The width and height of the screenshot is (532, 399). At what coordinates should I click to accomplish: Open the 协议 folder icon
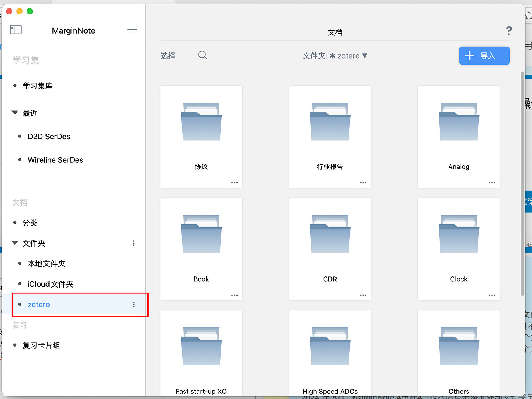point(201,121)
